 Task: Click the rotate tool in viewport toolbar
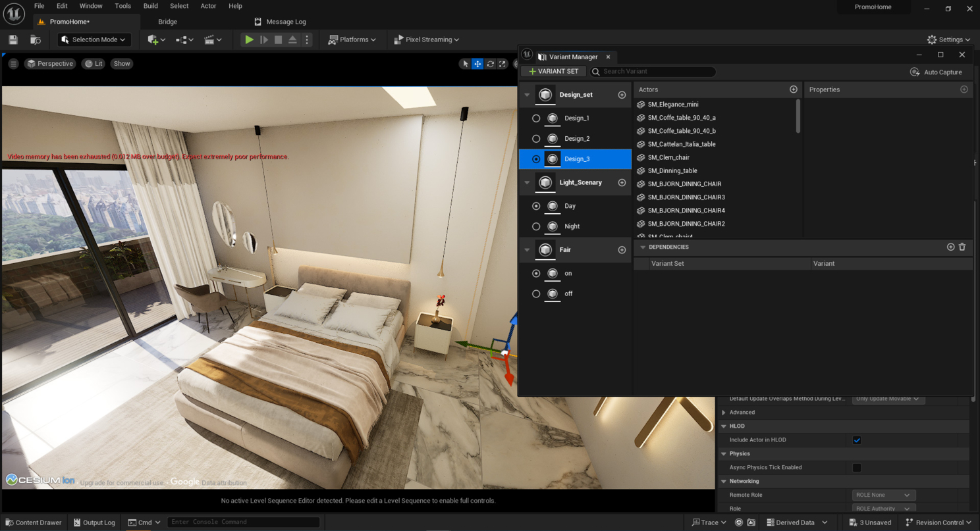pos(490,64)
